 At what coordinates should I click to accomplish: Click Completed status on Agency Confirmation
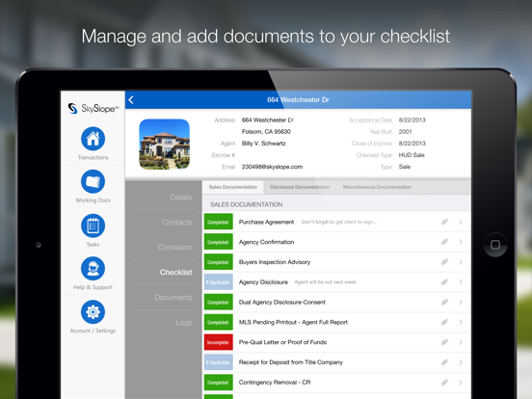pyautogui.click(x=219, y=242)
